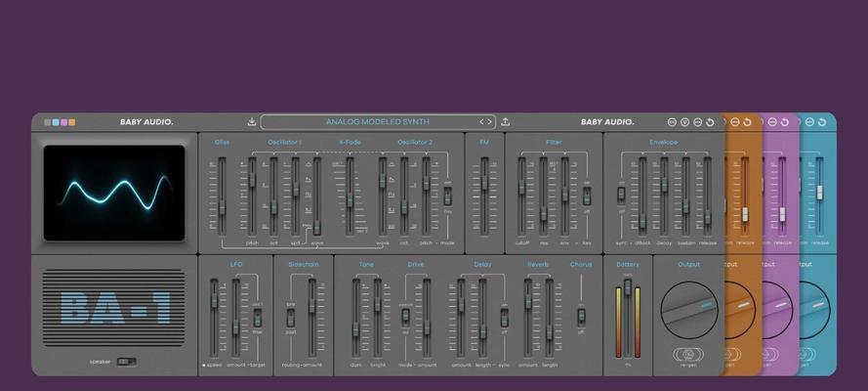Click the Filter cutoff slider handle
The image size is (868, 391).
click(x=521, y=188)
